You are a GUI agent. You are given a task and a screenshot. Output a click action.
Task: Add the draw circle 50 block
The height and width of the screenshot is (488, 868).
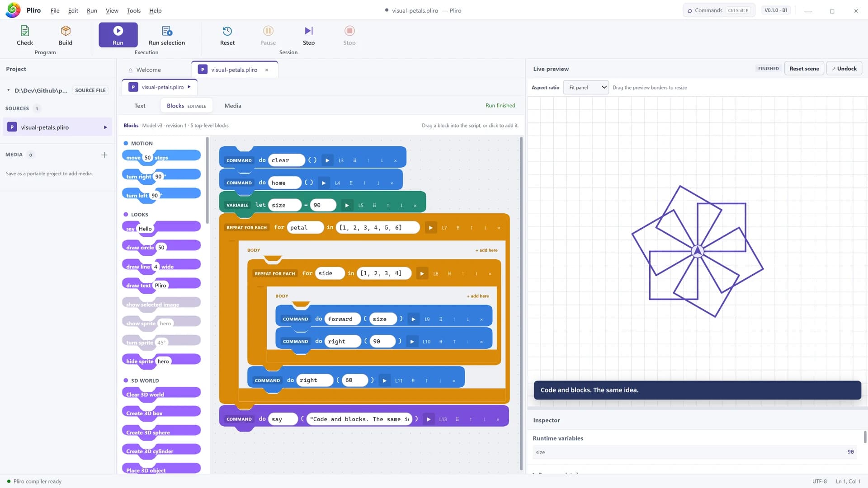pos(161,246)
